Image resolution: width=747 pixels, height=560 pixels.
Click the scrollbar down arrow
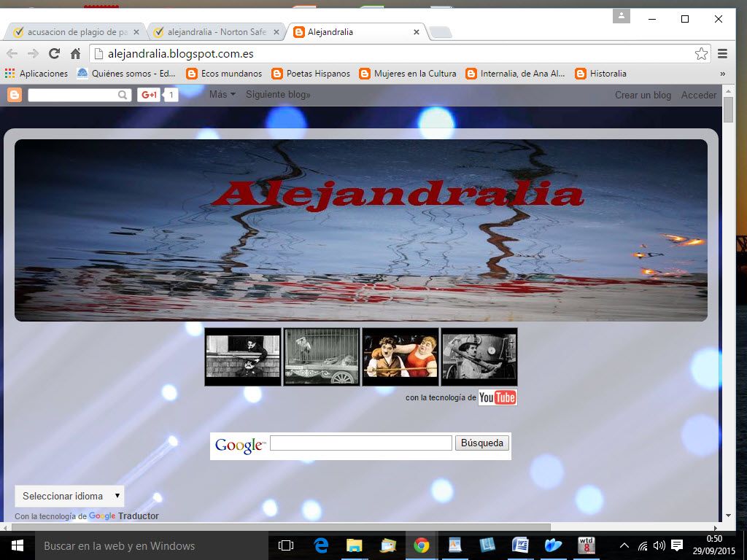(x=728, y=516)
